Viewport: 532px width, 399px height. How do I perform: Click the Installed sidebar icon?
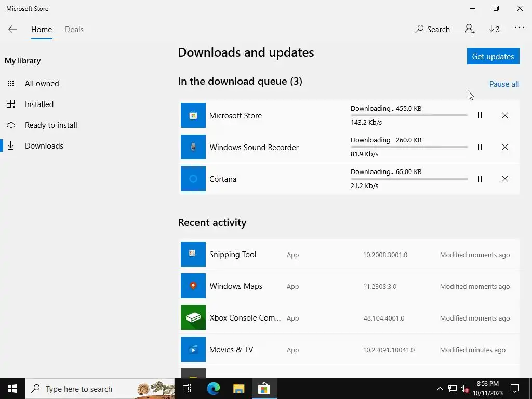(11, 104)
